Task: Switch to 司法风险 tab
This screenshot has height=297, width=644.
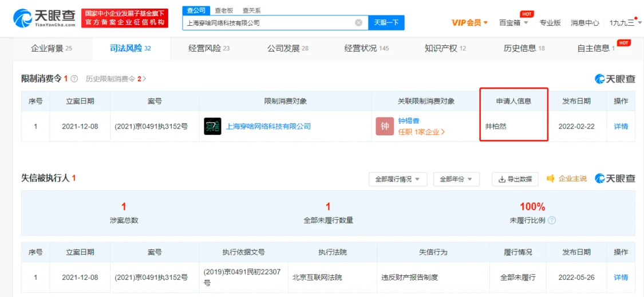Action: tap(131, 49)
